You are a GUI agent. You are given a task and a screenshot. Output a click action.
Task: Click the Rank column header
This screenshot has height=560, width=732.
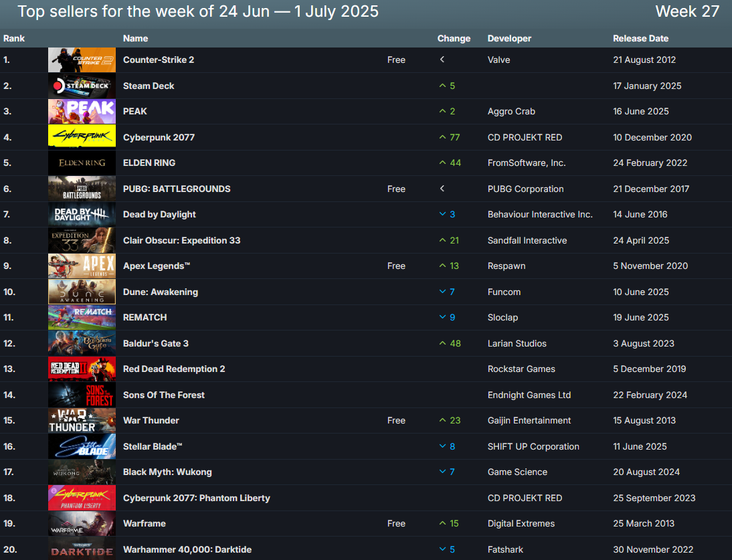(14, 38)
